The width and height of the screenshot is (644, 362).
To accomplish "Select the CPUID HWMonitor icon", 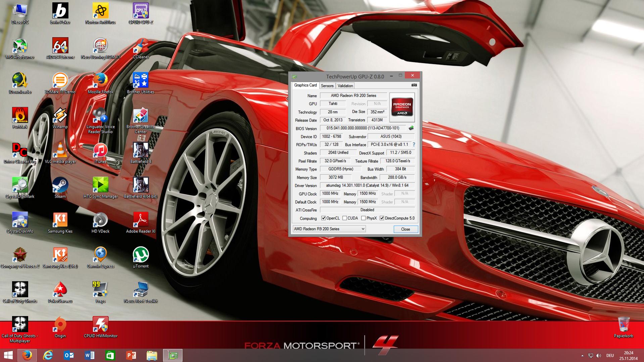I will [x=101, y=328].
